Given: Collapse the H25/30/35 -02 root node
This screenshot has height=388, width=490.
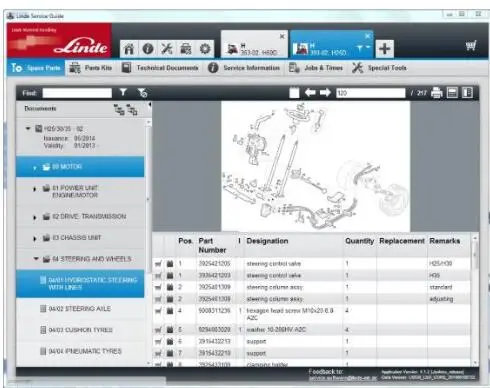Looking at the screenshot, I should coord(28,128).
